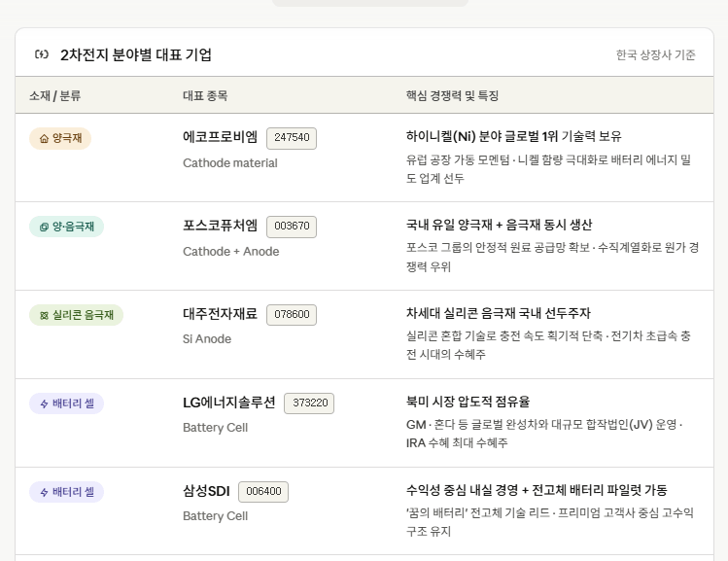Click the LG에너지솔루션 company name
728x561 pixels.
pos(228,403)
